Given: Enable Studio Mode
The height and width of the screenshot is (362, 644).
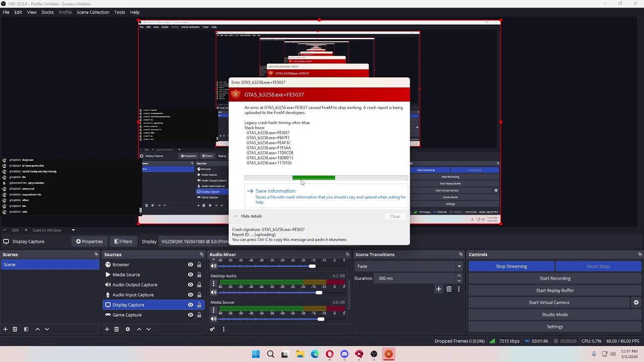Looking at the screenshot, I should (555, 315).
